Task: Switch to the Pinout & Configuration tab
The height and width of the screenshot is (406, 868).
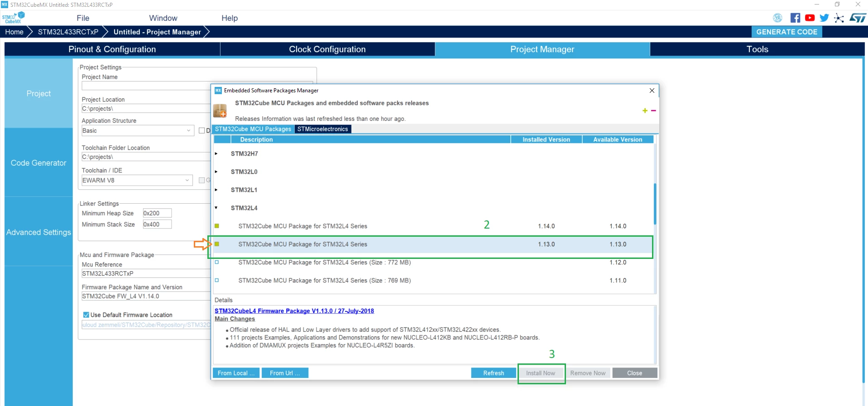Action: click(x=112, y=49)
